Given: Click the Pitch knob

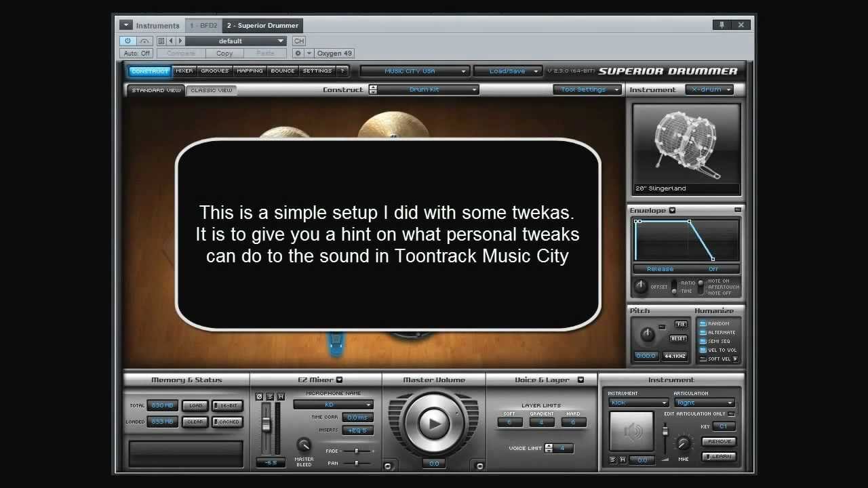Looking at the screenshot, I should [648, 333].
